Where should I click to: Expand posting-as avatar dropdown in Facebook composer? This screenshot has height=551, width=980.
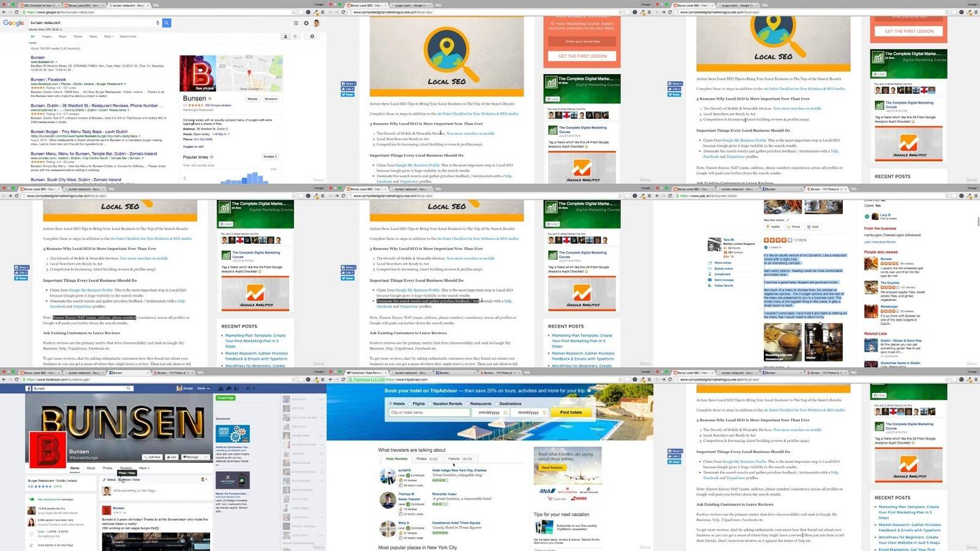(x=203, y=479)
